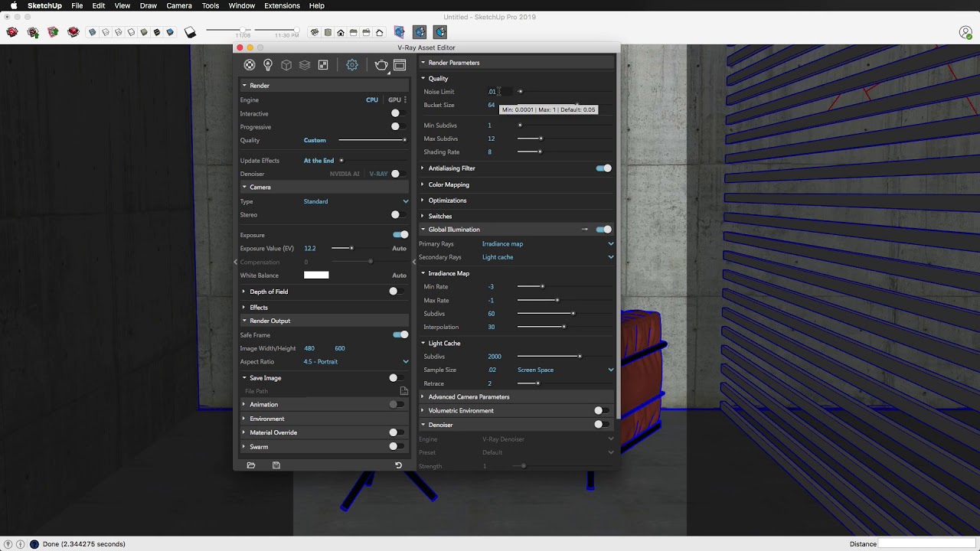Click the Distance measurement box

(x=929, y=544)
